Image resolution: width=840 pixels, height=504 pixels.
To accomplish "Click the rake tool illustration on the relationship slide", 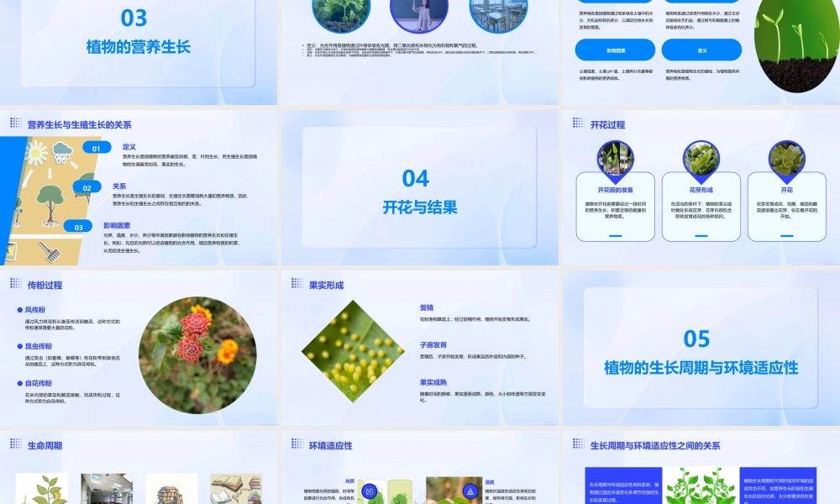I will 50,252.
